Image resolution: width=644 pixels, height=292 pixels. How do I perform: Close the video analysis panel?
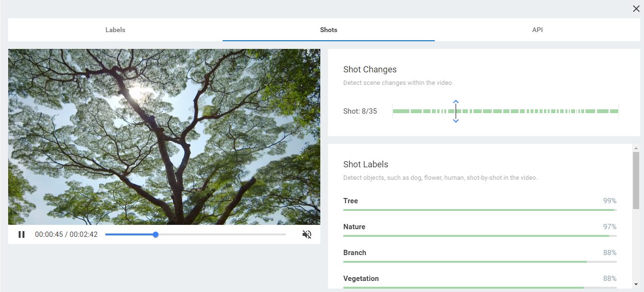(x=636, y=9)
